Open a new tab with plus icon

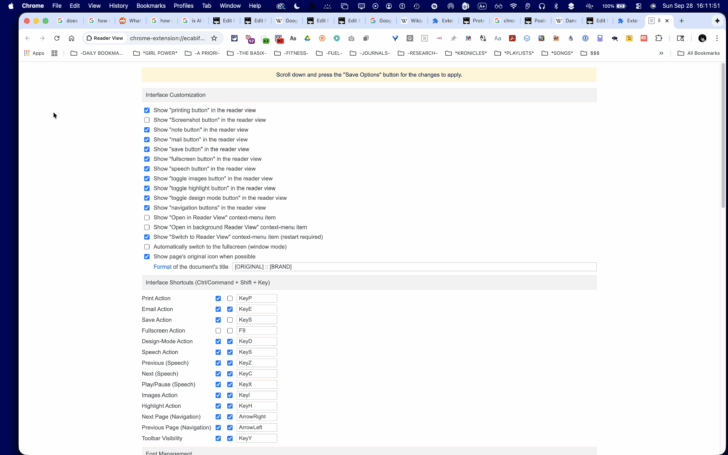[681, 21]
